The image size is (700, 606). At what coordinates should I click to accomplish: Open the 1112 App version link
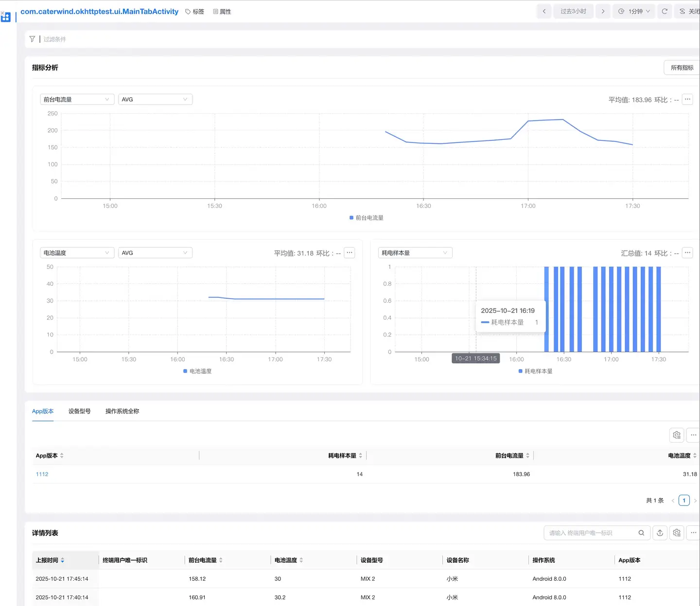point(42,474)
